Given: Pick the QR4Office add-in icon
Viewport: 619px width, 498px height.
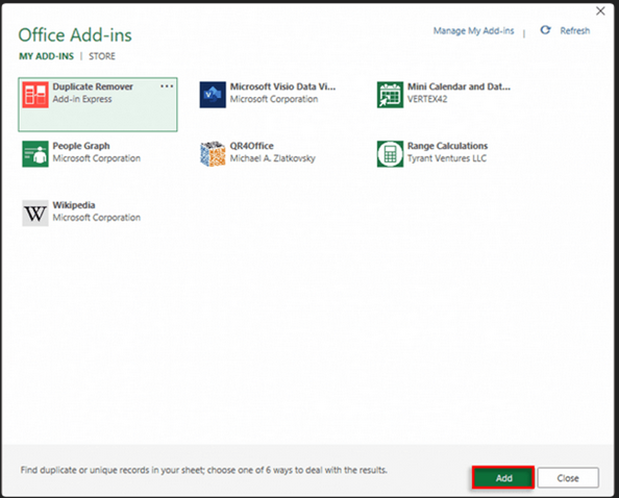Looking at the screenshot, I should point(212,154).
